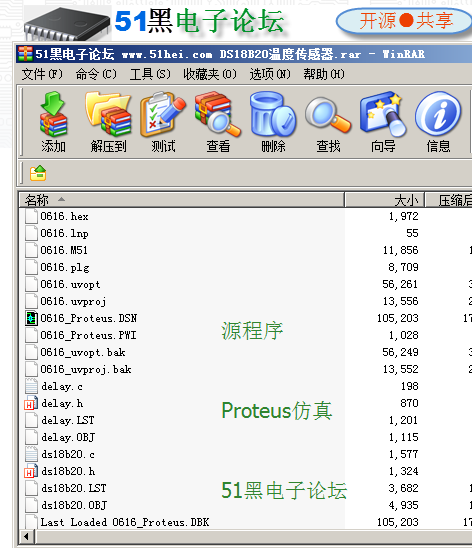Click the View (查看) toolbar icon
Viewport: 472px width, 548px height.
pyautogui.click(x=218, y=122)
